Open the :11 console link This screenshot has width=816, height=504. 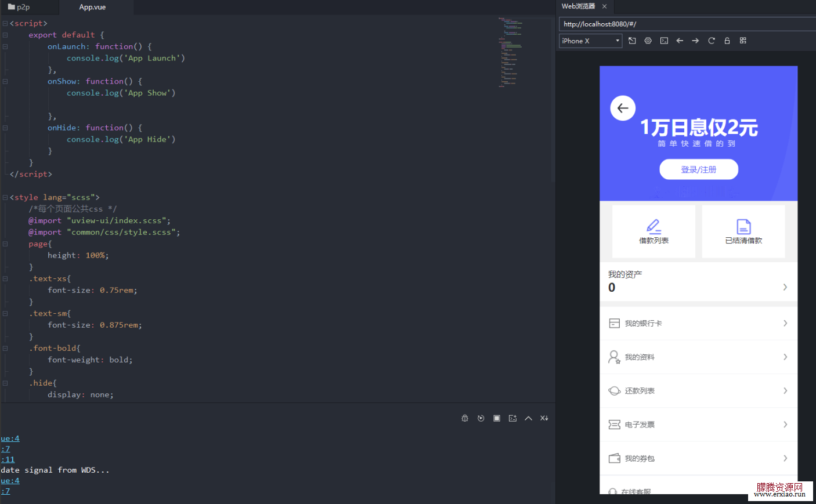tap(8, 459)
